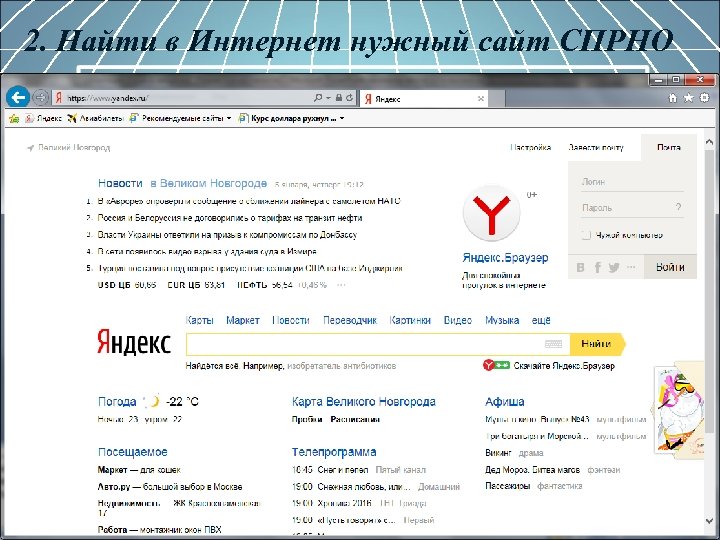Select the Почта tab
Image resolution: width=720 pixels, height=540 pixels.
(669, 148)
